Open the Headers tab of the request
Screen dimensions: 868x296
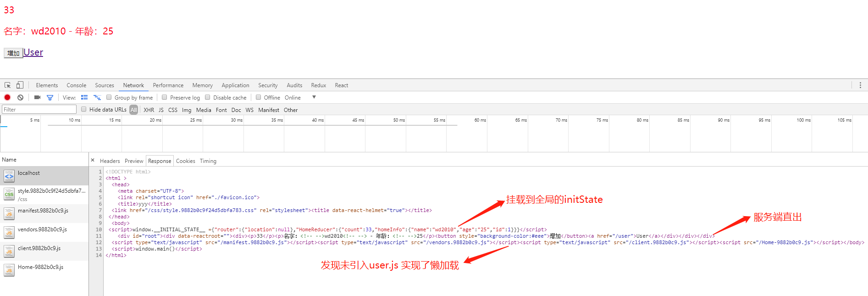click(110, 161)
